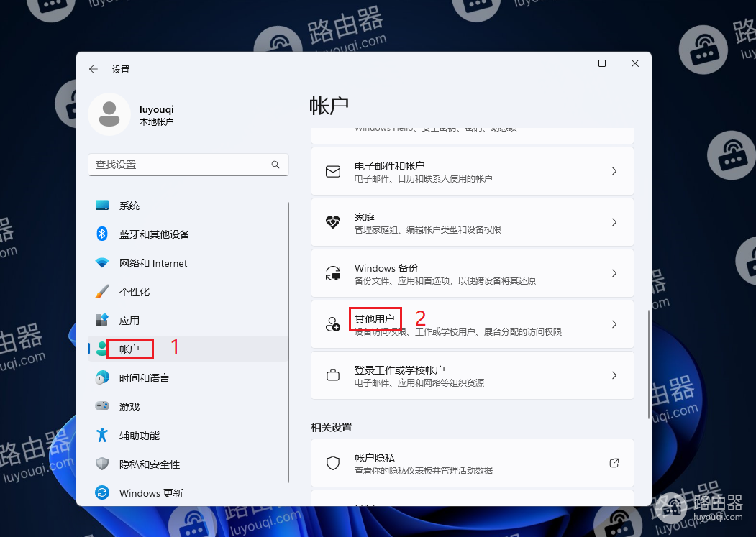The image size is (756, 537).
Task: Click the 隐私和安全性 shield icon
Action: click(x=102, y=464)
